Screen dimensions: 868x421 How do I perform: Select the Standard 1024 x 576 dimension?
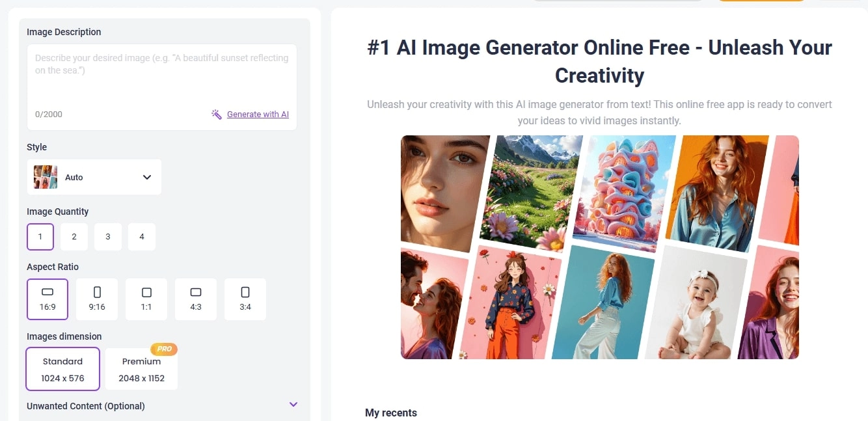[x=62, y=368]
